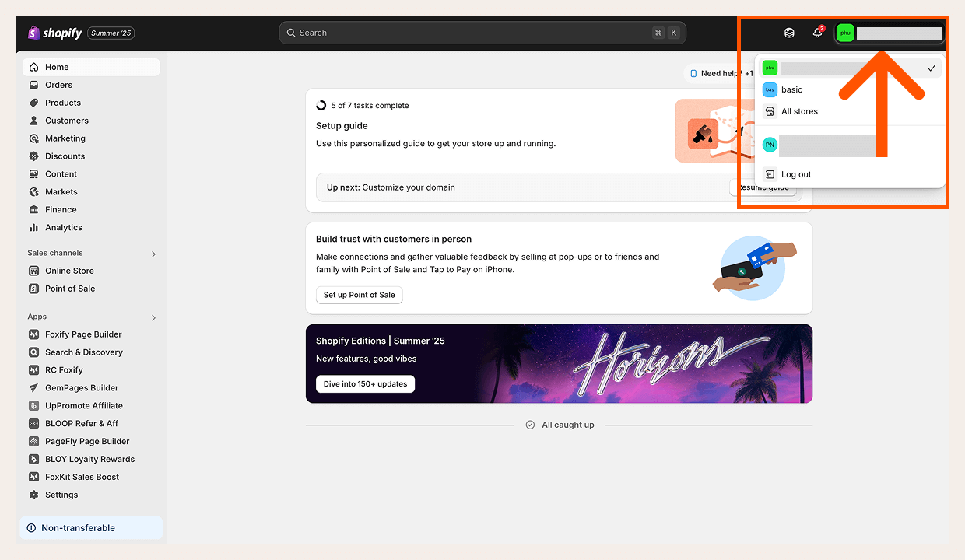Open Settings in the sidebar
Viewport: 965px width, 560px height.
[x=91, y=495]
